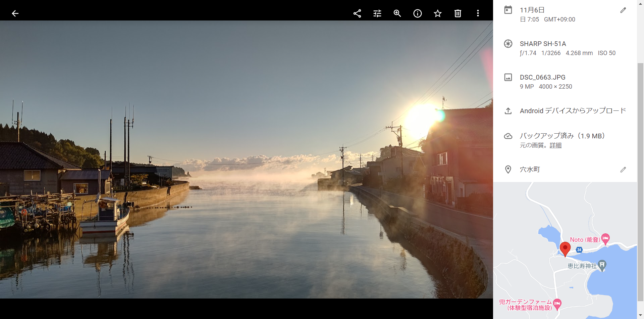Open the photo edit adjustments tool
The height and width of the screenshot is (319, 644).
pos(377,13)
